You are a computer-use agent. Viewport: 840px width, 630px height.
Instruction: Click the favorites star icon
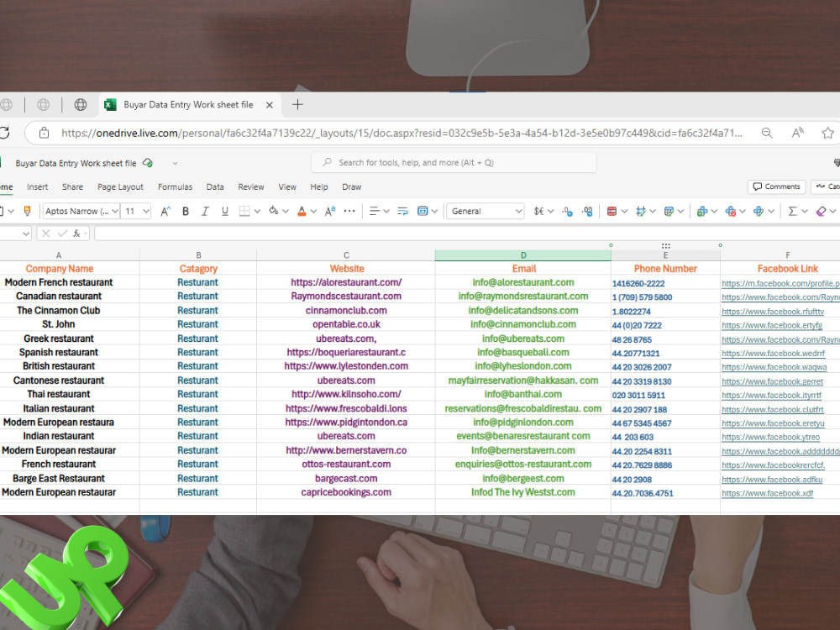827,133
